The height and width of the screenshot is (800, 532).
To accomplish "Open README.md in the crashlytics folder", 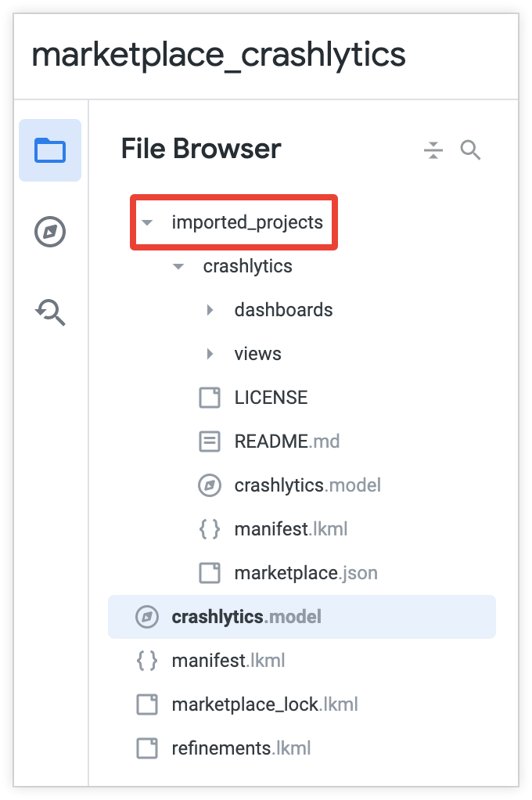I will point(287,441).
